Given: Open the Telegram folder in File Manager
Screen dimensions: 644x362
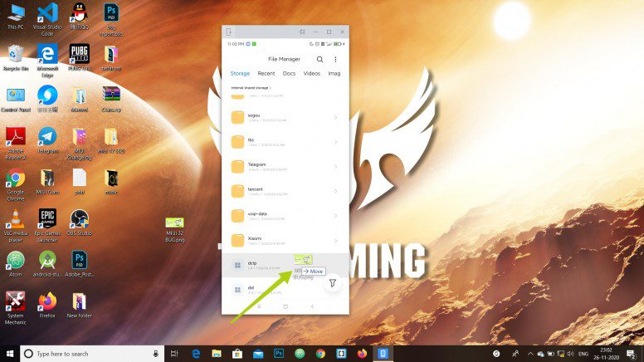Looking at the screenshot, I should pyautogui.click(x=285, y=167).
